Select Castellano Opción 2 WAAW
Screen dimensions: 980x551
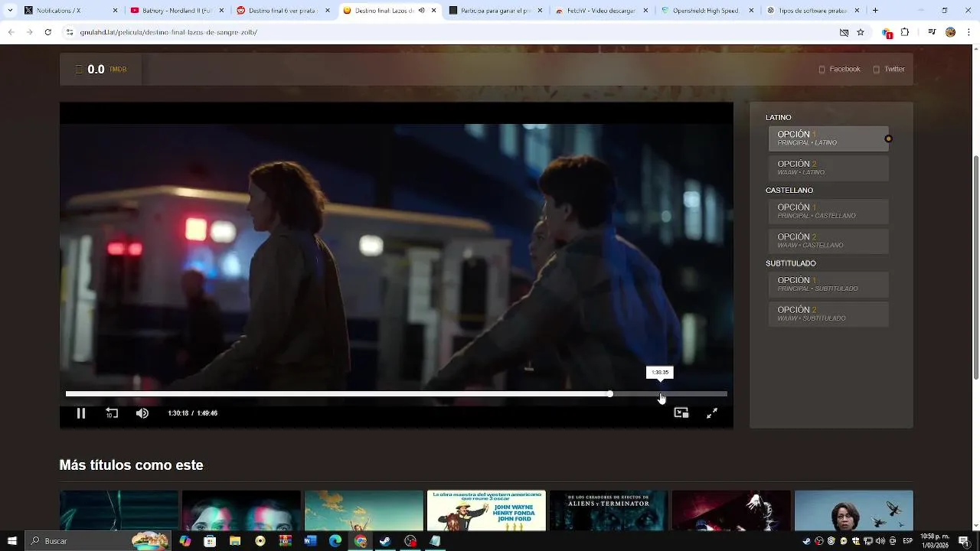828,241
